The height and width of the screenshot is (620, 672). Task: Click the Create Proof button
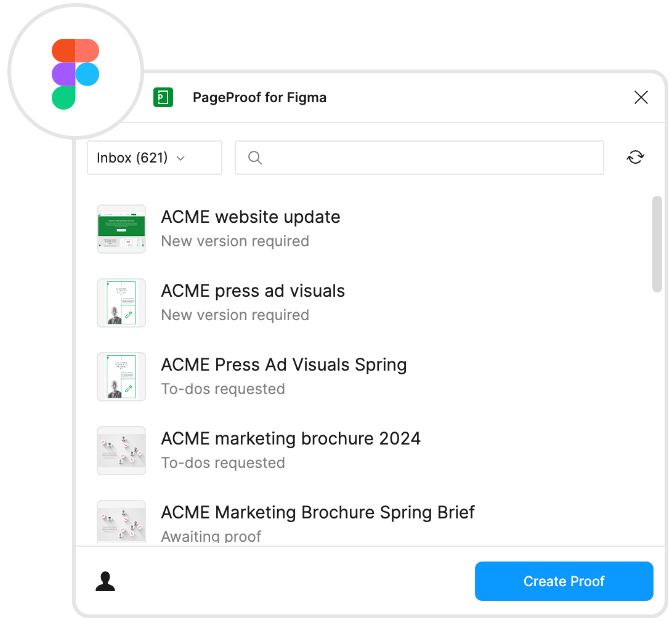coord(564,581)
